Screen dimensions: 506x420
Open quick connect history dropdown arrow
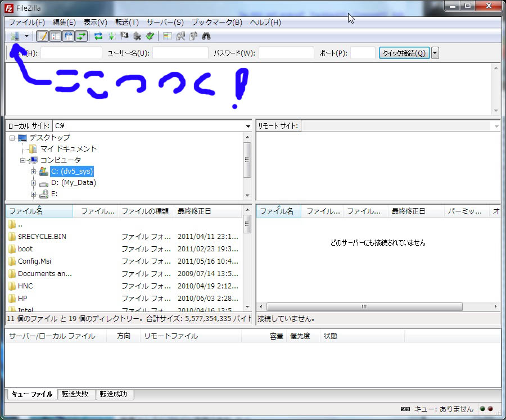point(435,53)
